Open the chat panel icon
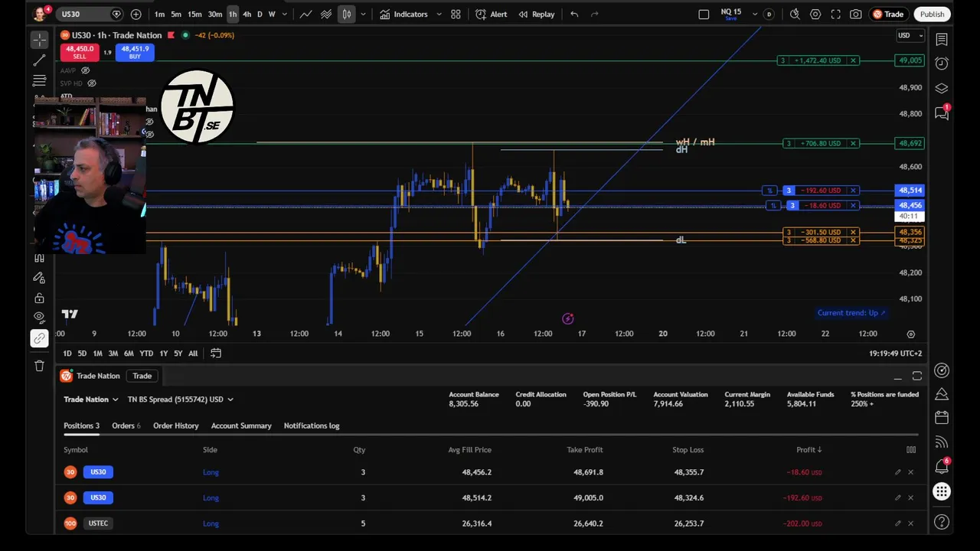This screenshot has width=980, height=551. (942, 113)
